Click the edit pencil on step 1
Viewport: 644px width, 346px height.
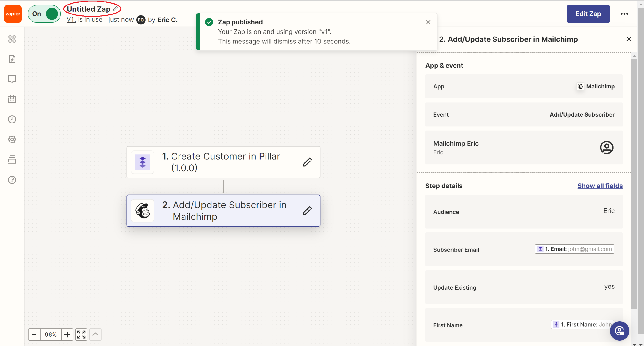(x=307, y=162)
